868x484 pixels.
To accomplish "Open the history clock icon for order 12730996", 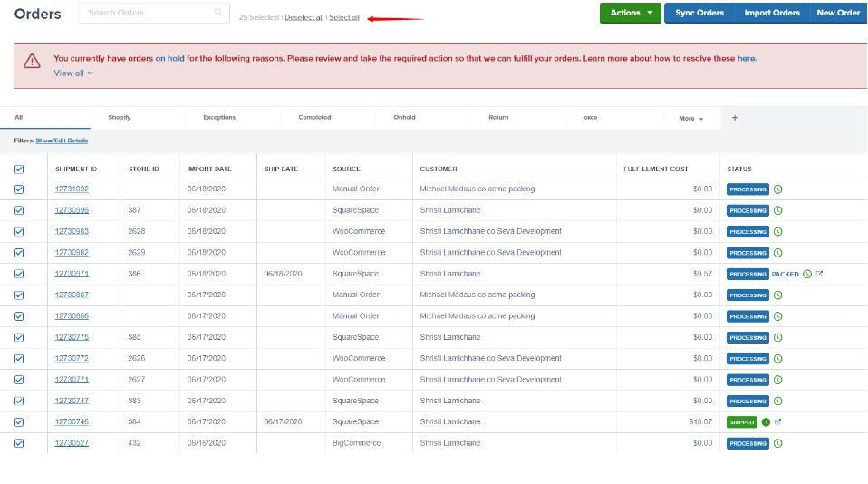I will tap(777, 210).
